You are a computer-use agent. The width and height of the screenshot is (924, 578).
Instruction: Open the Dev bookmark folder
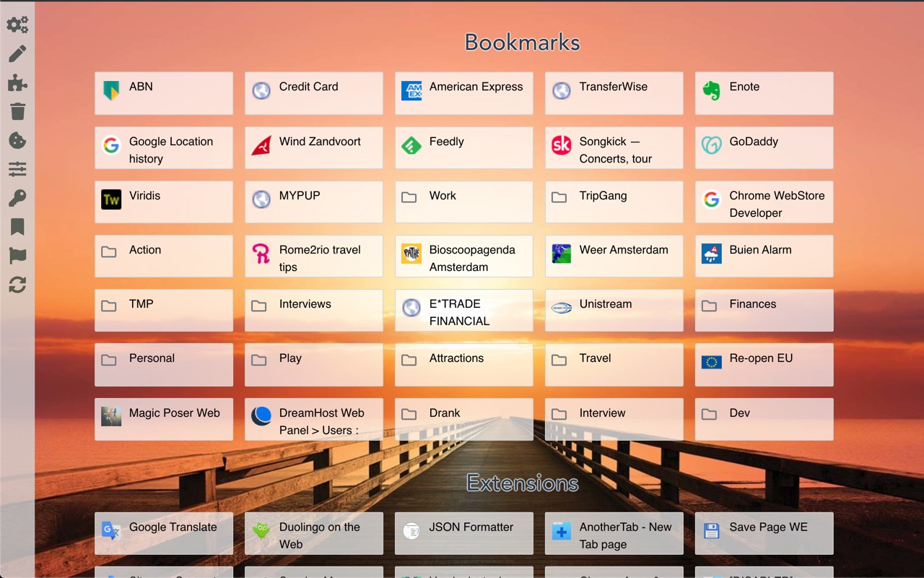[x=764, y=419]
